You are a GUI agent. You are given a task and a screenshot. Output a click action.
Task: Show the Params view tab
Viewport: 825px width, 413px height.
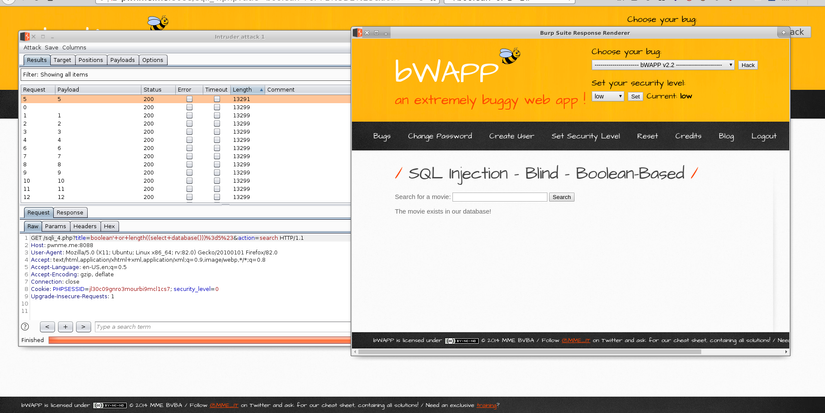coord(55,226)
